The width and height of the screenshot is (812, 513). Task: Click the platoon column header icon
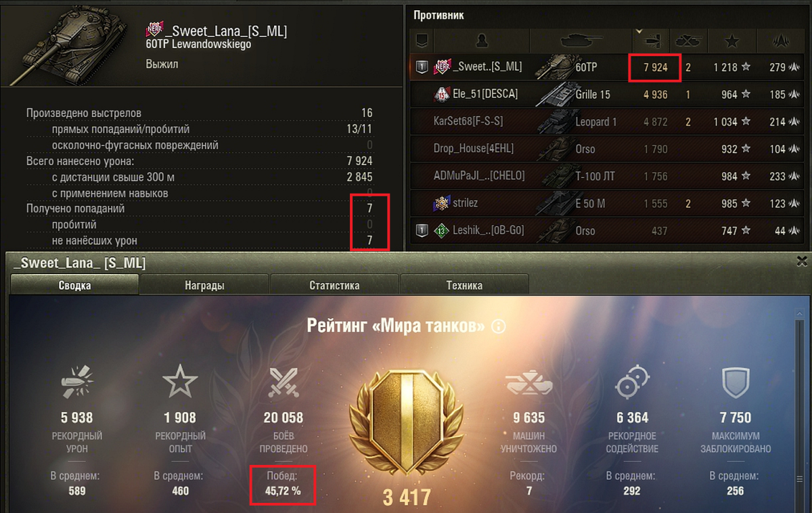(421, 41)
